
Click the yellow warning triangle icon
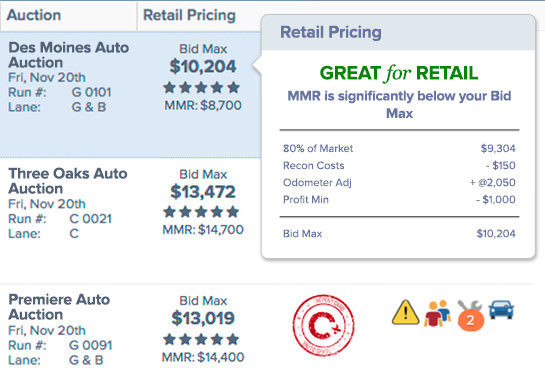(x=405, y=312)
